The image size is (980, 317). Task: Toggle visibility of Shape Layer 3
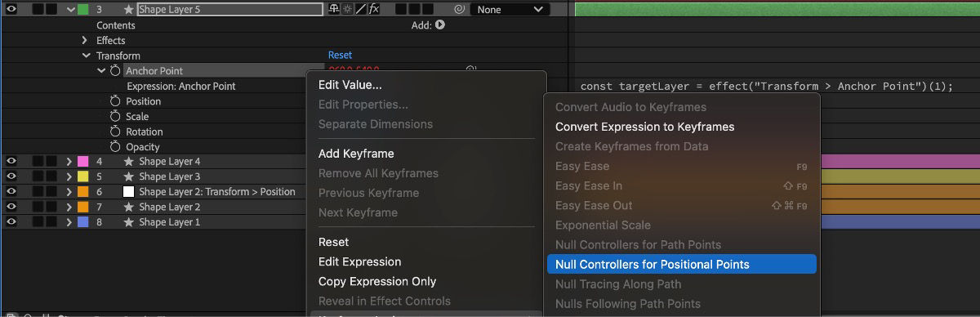[11, 176]
